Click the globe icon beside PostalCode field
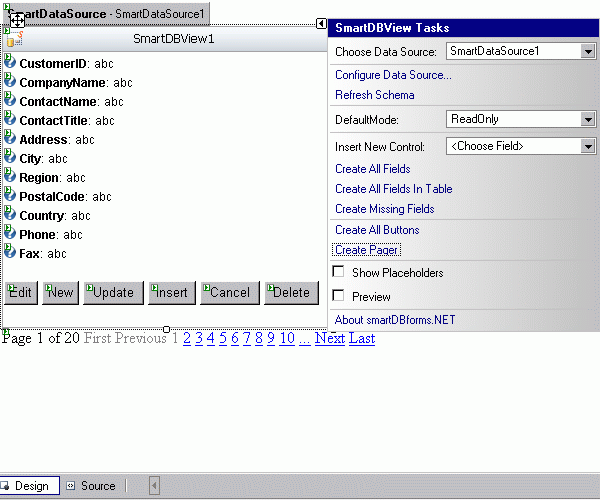The image size is (600, 500). tap(10, 195)
